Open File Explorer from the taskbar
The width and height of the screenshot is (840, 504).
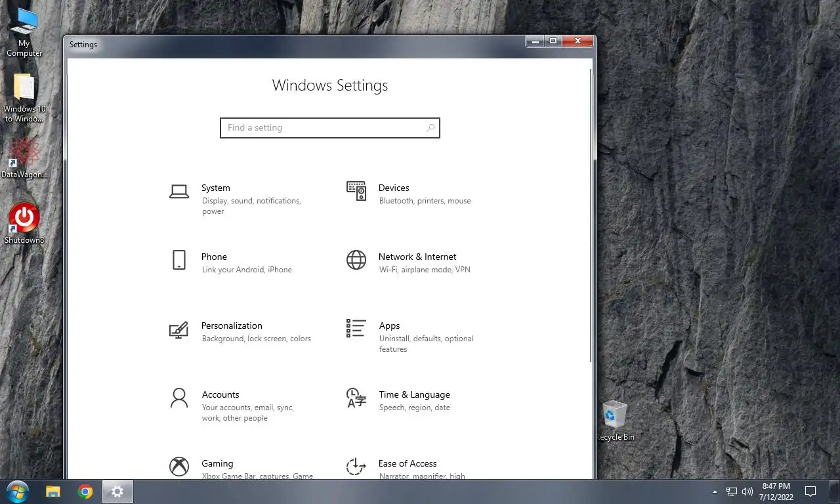coord(53,491)
